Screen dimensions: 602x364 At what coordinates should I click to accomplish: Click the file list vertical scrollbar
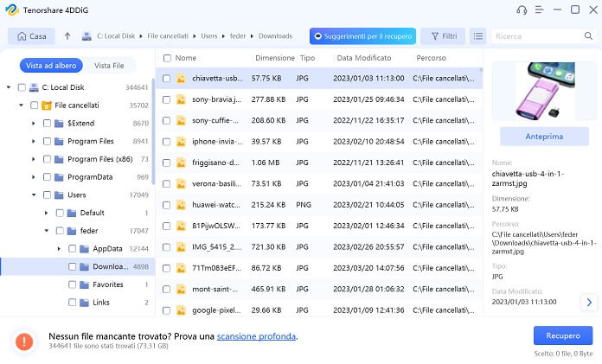tap(481, 71)
